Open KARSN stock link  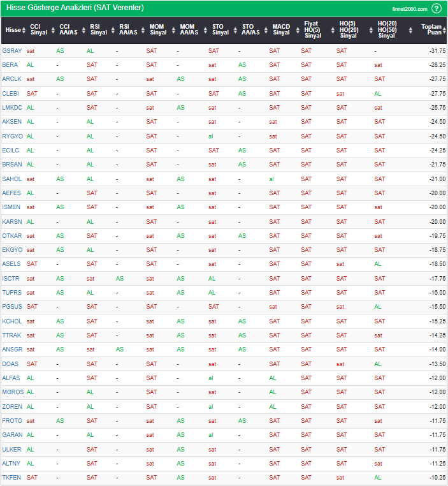[12, 221]
